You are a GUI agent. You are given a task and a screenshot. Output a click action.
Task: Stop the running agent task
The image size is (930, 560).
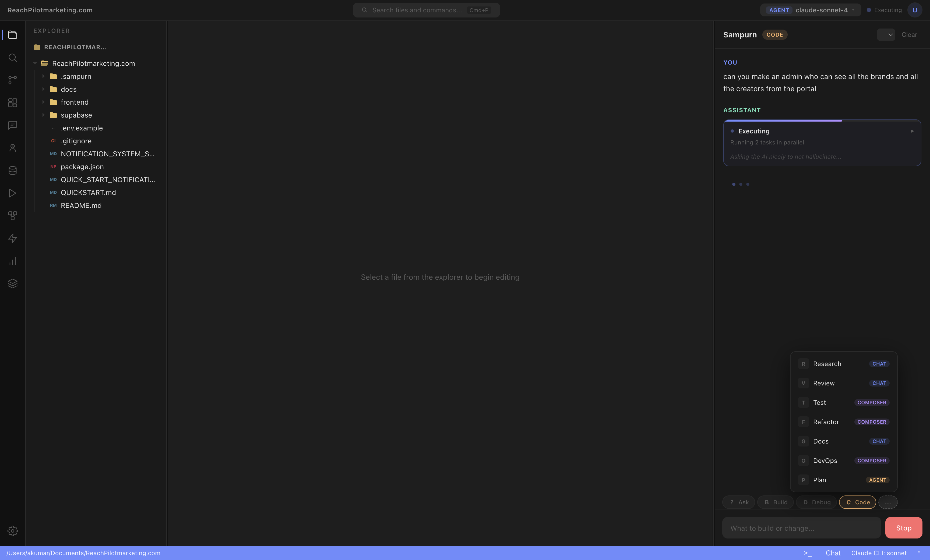[904, 528]
